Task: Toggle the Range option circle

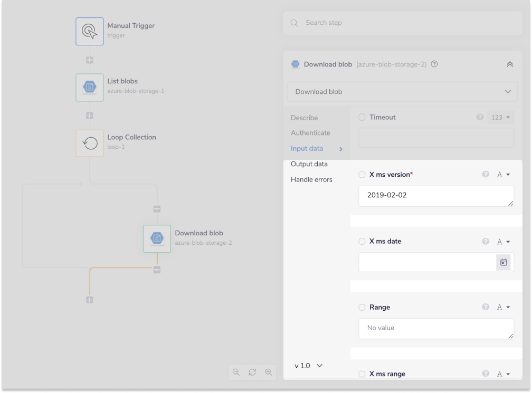Action: pos(363,307)
